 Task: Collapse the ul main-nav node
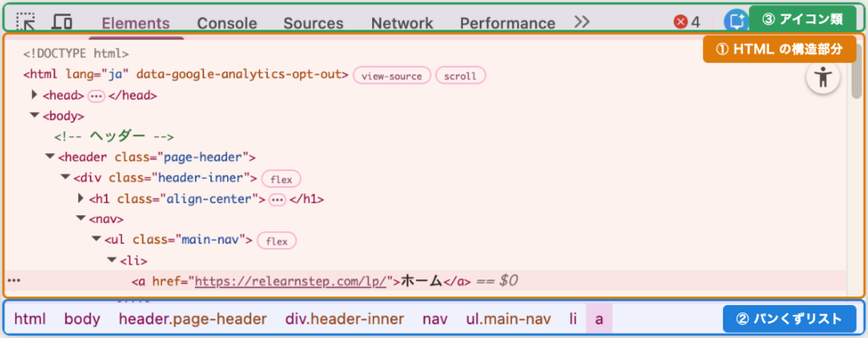pyautogui.click(x=97, y=240)
